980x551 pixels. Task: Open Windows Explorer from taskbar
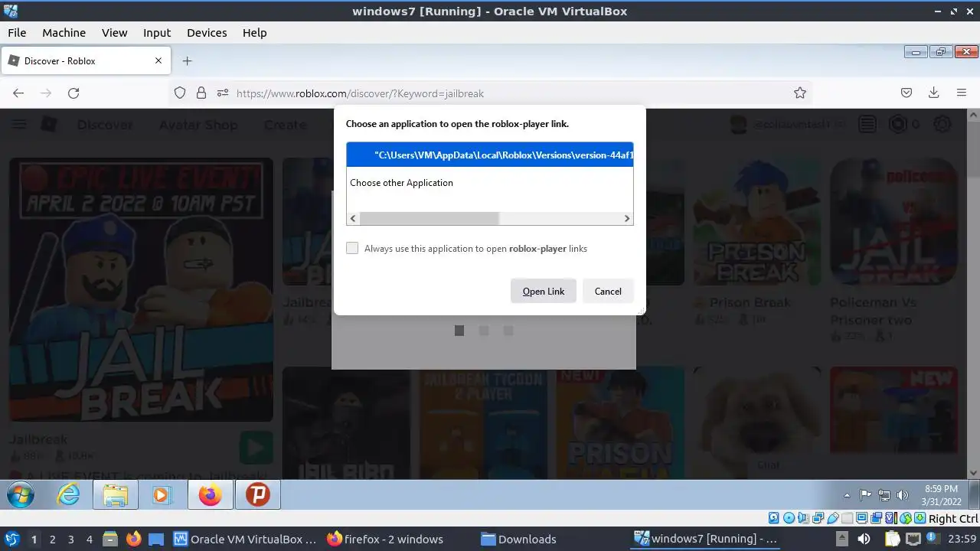(115, 495)
